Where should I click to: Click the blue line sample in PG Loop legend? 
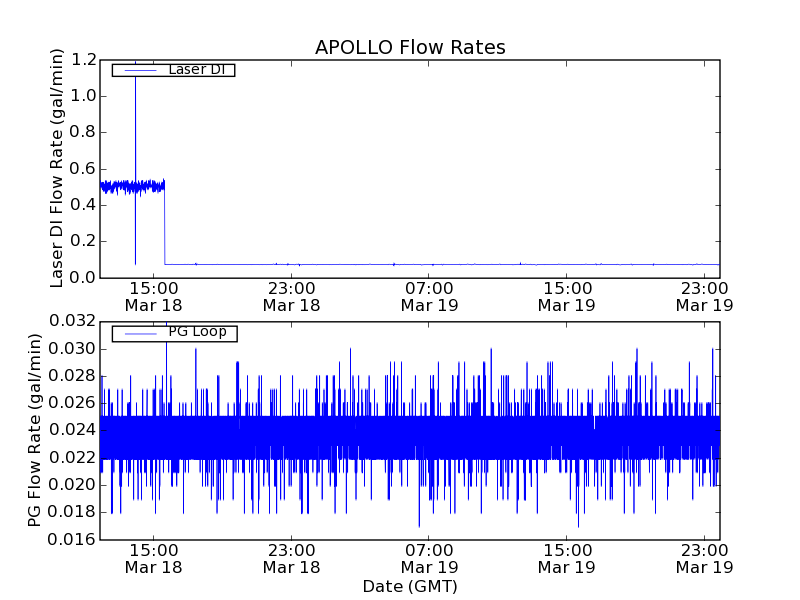[x=139, y=333]
